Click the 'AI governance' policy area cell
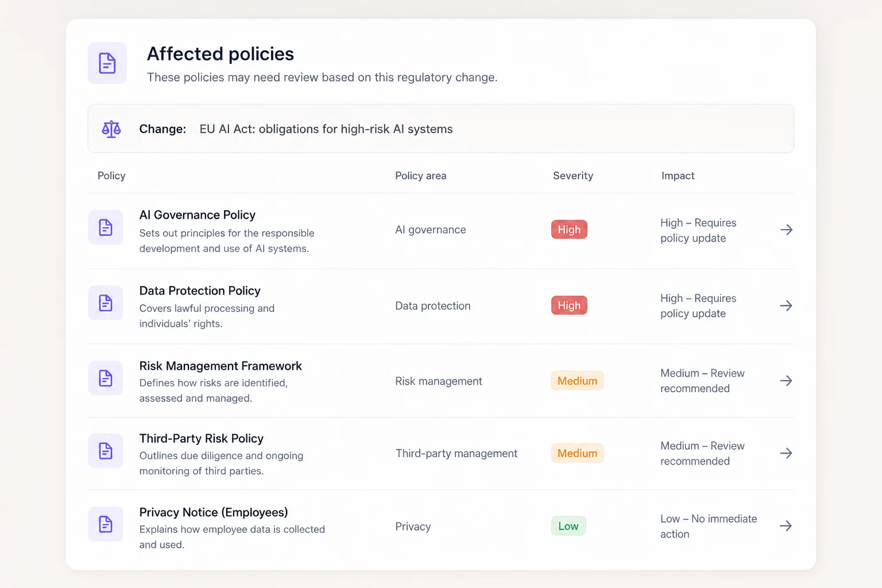This screenshot has height=588, width=882. point(431,230)
